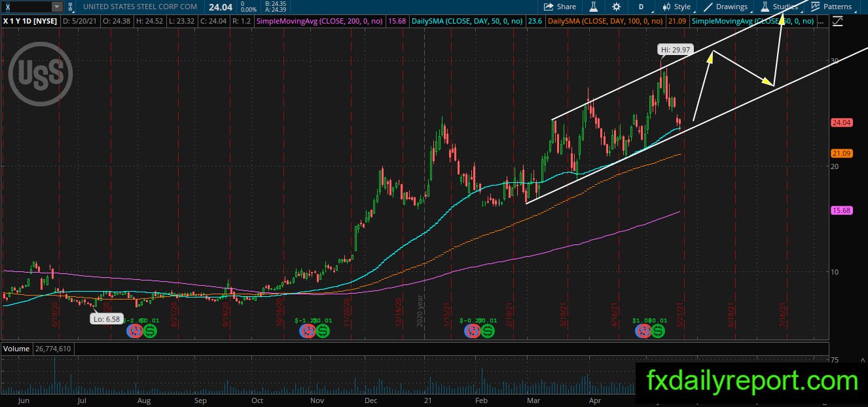The image size is (868, 407).
Task: Open the symbol history dropdown arrow
Action: pyautogui.click(x=57, y=7)
